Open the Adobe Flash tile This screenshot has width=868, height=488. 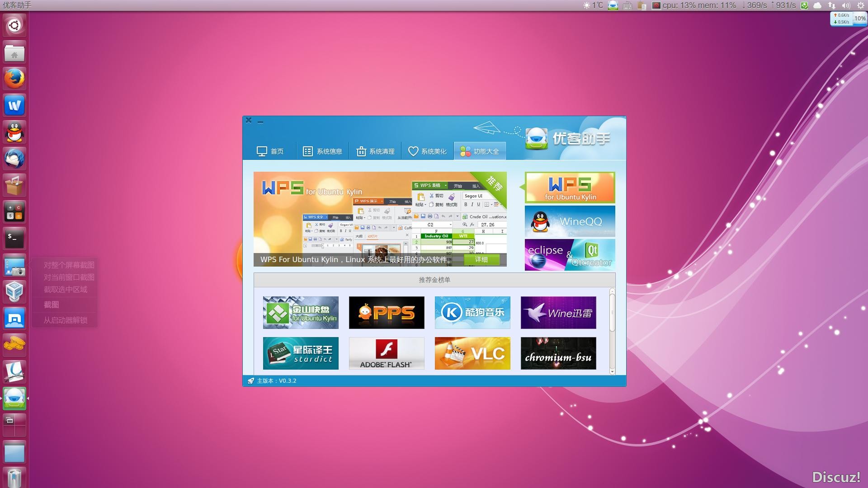pos(387,353)
